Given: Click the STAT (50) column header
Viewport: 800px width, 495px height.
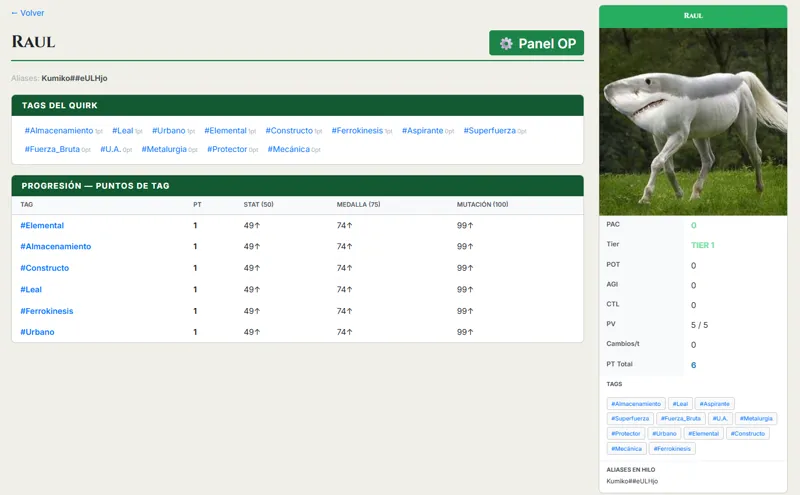Looking at the screenshot, I should pyautogui.click(x=258, y=204).
